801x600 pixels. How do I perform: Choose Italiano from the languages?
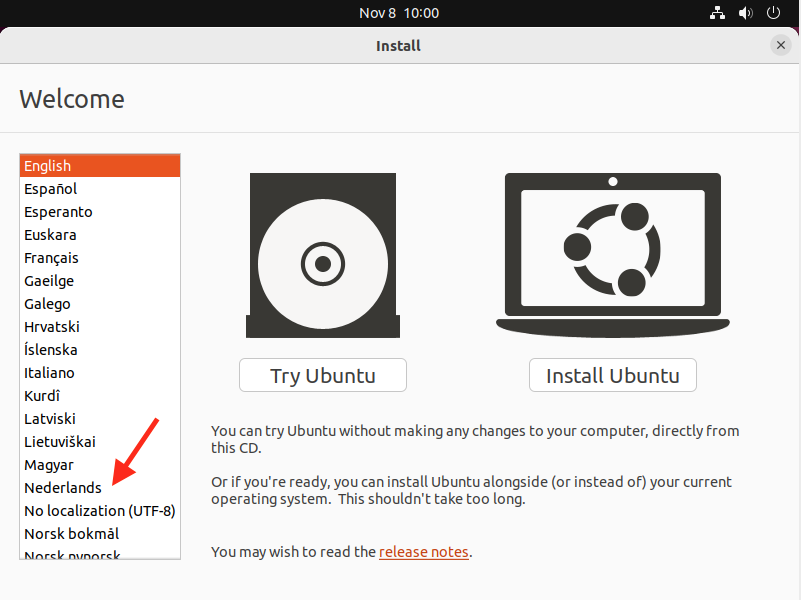point(49,373)
